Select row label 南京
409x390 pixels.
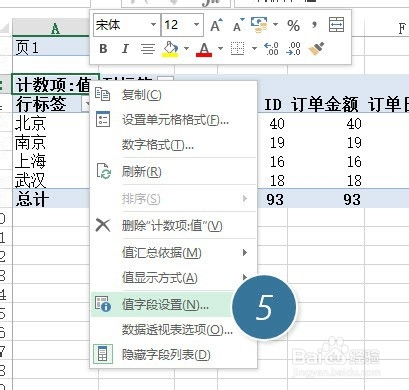click(x=31, y=143)
